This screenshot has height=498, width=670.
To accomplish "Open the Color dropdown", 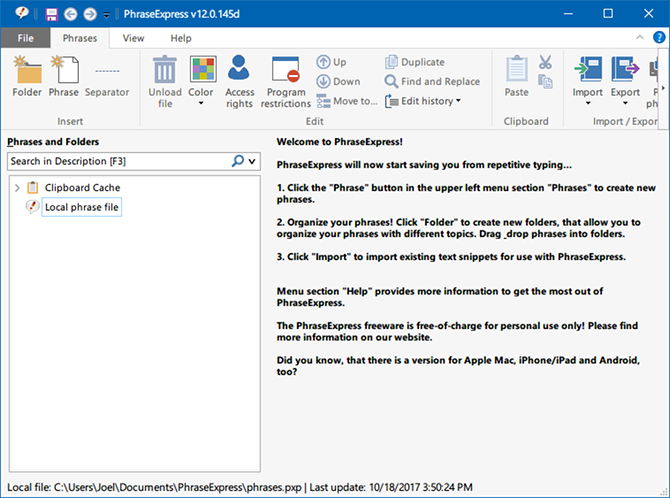I will [x=201, y=82].
